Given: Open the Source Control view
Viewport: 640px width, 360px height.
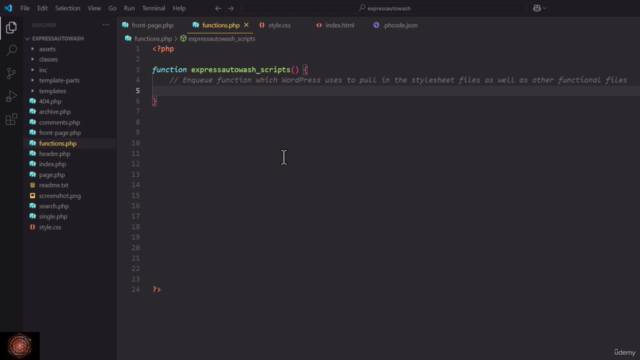Looking at the screenshot, I should 11,73.
